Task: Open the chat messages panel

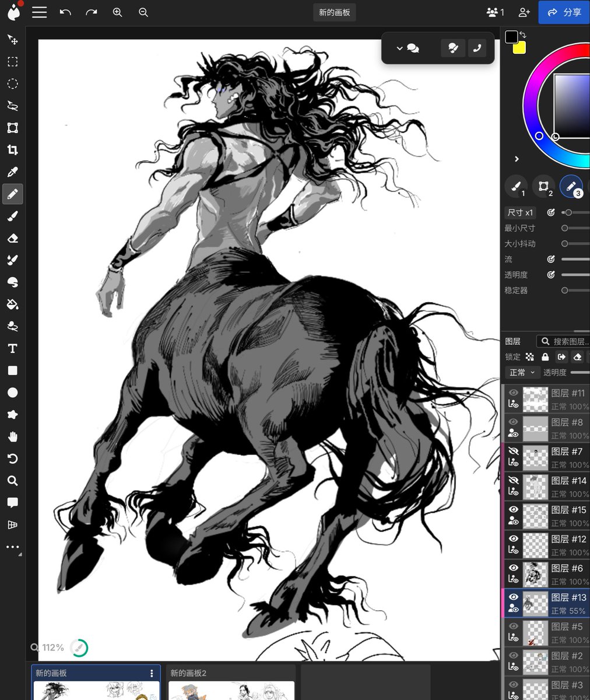Action: pos(413,48)
